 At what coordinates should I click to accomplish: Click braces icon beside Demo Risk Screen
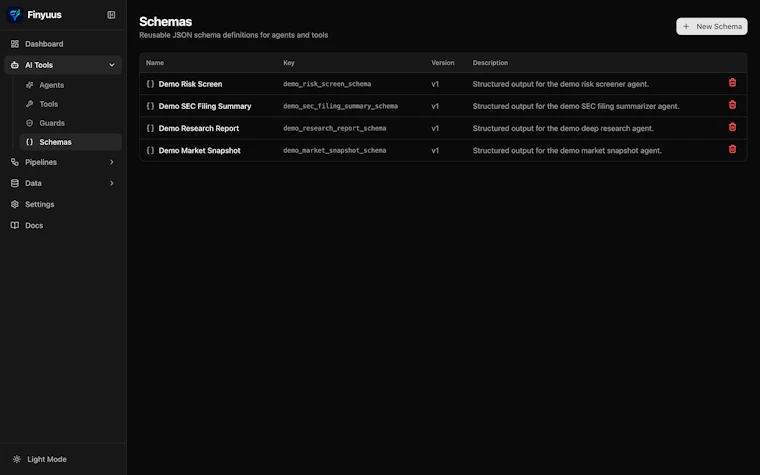[150, 84]
